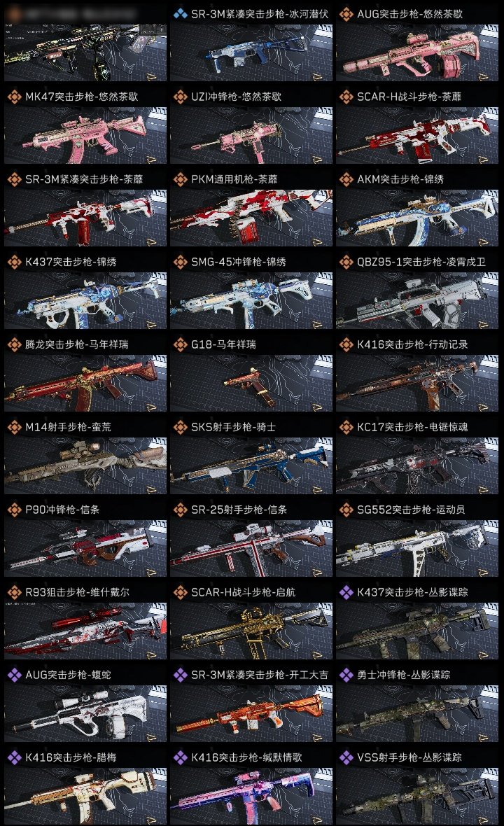Image resolution: width=504 pixels, height=826 pixels.
Task: Click the purple rarity icon next to VSS 丛影谍踪
Action: coord(346,758)
